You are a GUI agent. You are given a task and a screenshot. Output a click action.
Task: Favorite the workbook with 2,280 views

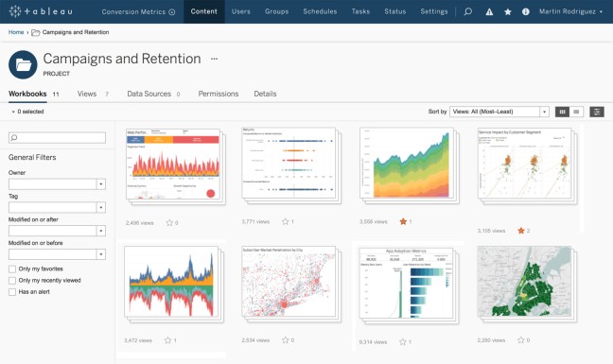[520, 340]
